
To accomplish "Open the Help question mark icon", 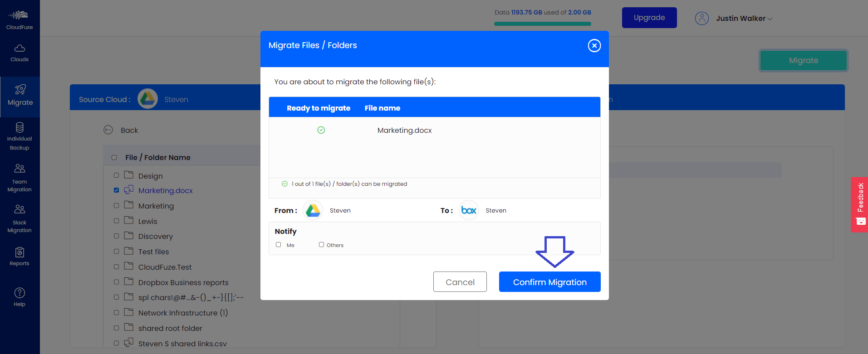I will (x=20, y=293).
